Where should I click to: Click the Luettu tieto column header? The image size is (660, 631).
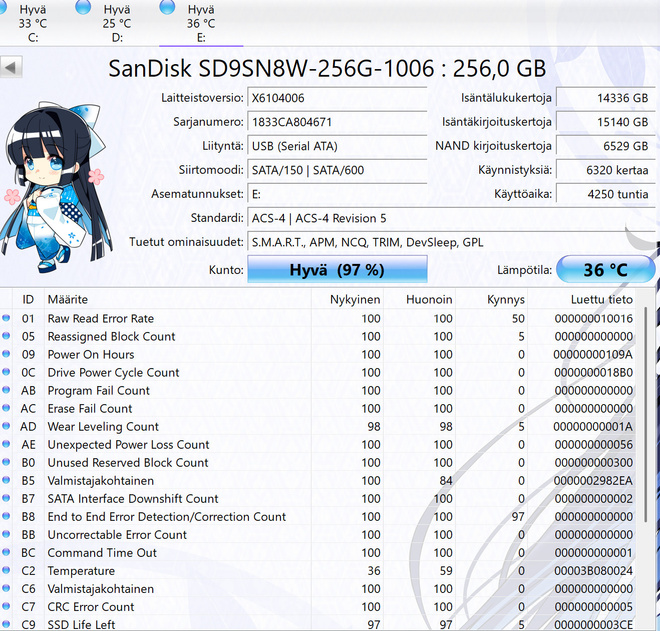581,299
